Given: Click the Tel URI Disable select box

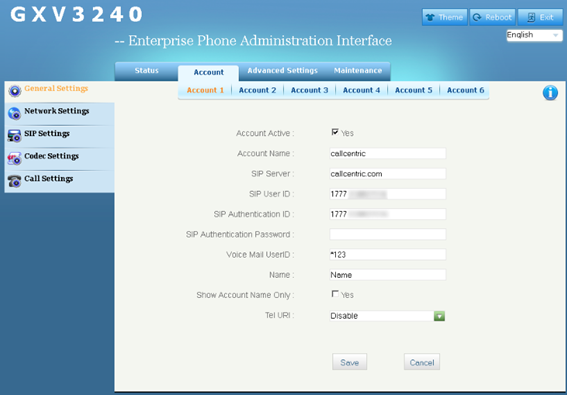Looking at the screenshot, I should [387, 316].
